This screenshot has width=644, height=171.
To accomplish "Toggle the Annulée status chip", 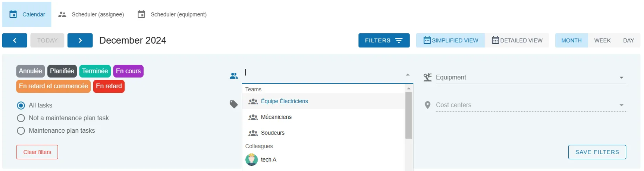I will pyautogui.click(x=30, y=71).
